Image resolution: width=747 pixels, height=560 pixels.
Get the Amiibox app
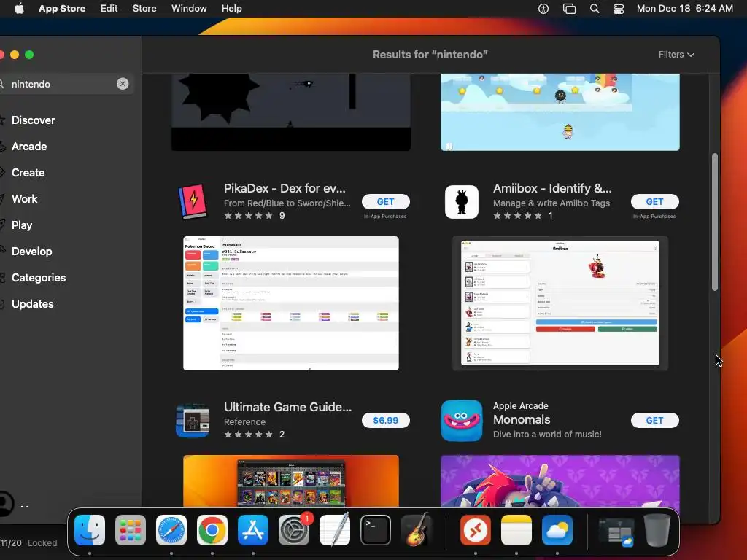point(654,202)
